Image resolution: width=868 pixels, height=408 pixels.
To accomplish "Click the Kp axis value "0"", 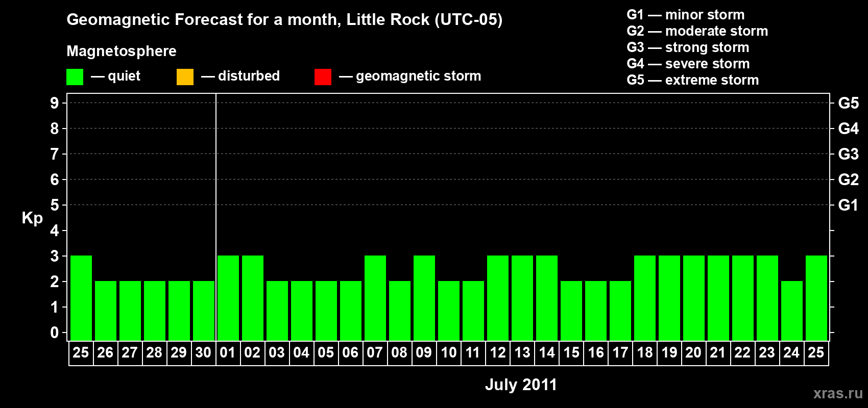I will tap(55, 333).
